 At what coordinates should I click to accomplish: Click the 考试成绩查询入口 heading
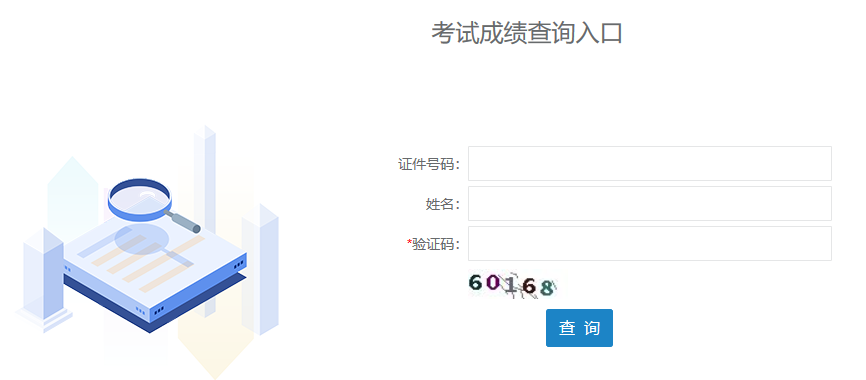[x=527, y=33]
